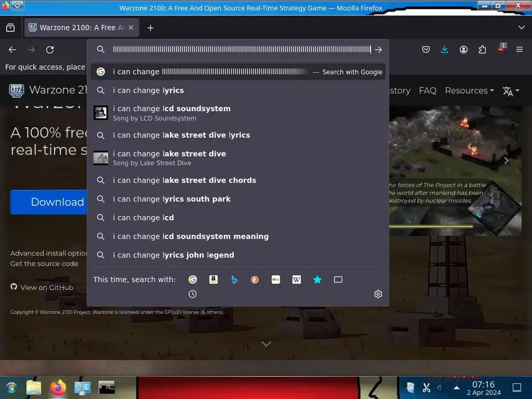Search in History with clock icon
The width and height of the screenshot is (532, 399).
coord(192,294)
